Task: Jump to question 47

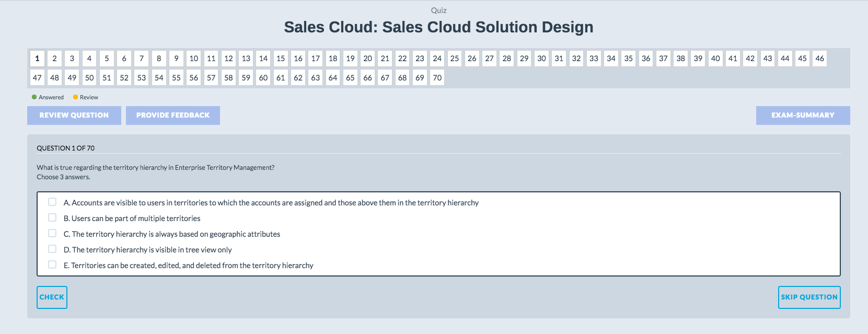Action: [x=37, y=78]
